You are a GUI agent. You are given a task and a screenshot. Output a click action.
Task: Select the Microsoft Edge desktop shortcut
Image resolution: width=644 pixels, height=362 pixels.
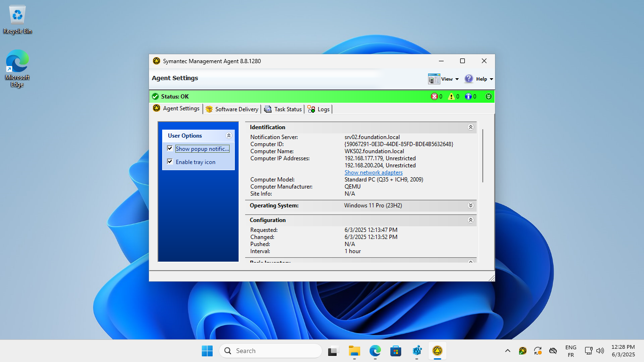[17, 69]
